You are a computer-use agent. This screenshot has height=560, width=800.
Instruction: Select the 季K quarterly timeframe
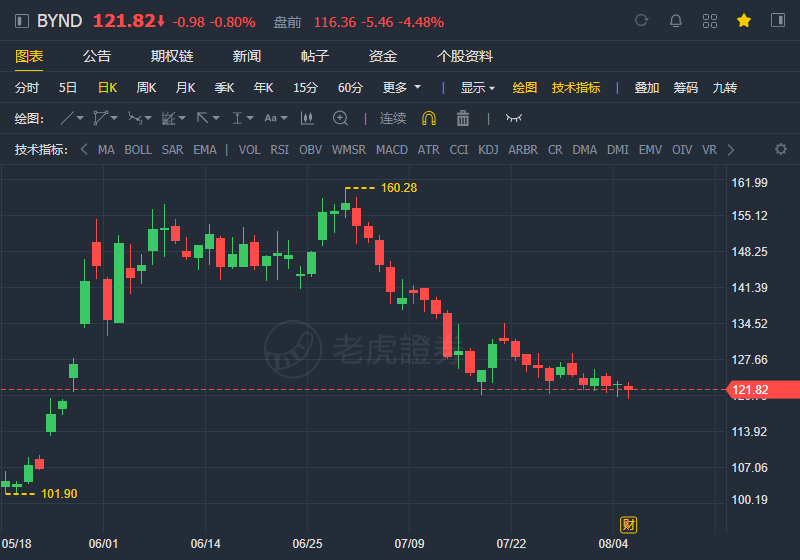[224, 88]
